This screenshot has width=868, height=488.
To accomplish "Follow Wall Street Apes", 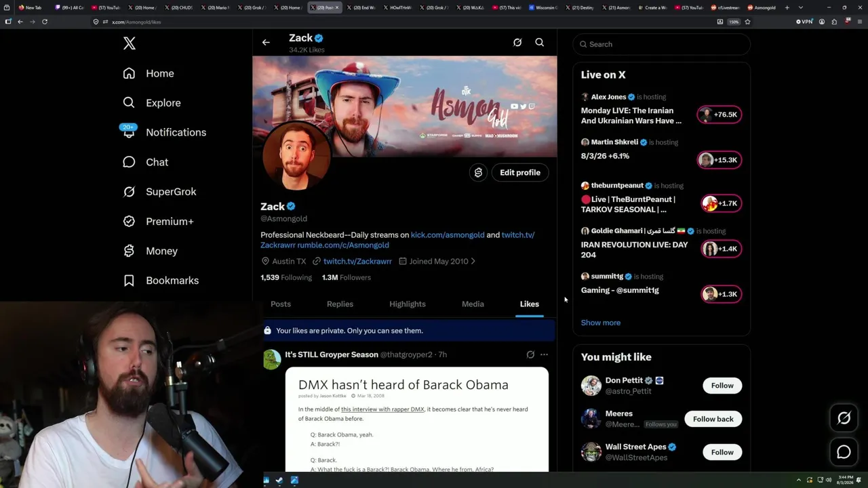I will tap(722, 452).
